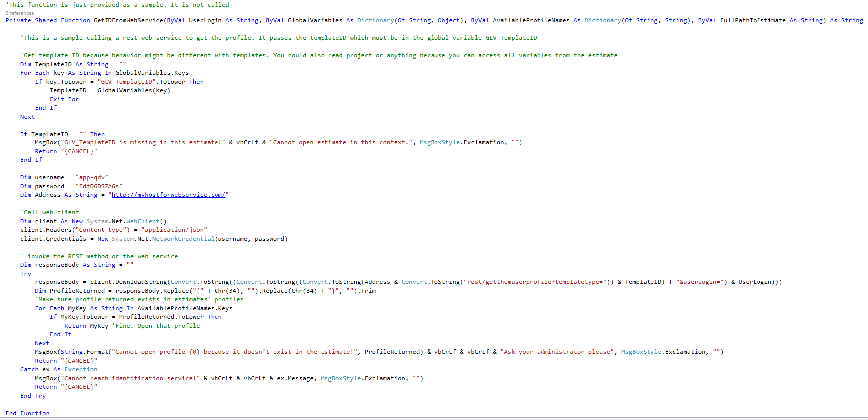Click 'If TemplateID = "" Then' line
Screen dimensions: 868x420
[x=63, y=134]
